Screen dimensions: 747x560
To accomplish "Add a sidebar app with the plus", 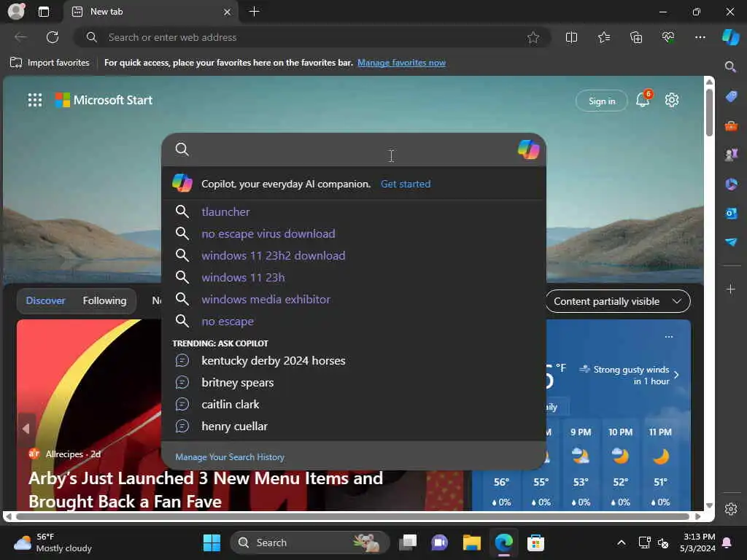I will (x=730, y=289).
